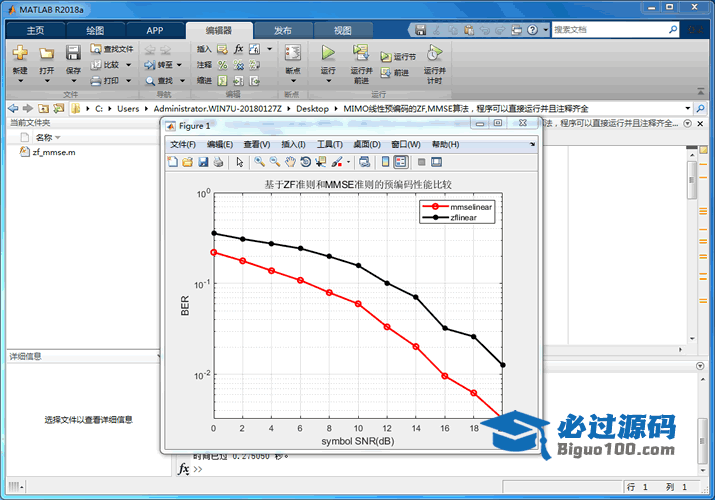Click the 保存 (Save) disk icon

[73, 52]
